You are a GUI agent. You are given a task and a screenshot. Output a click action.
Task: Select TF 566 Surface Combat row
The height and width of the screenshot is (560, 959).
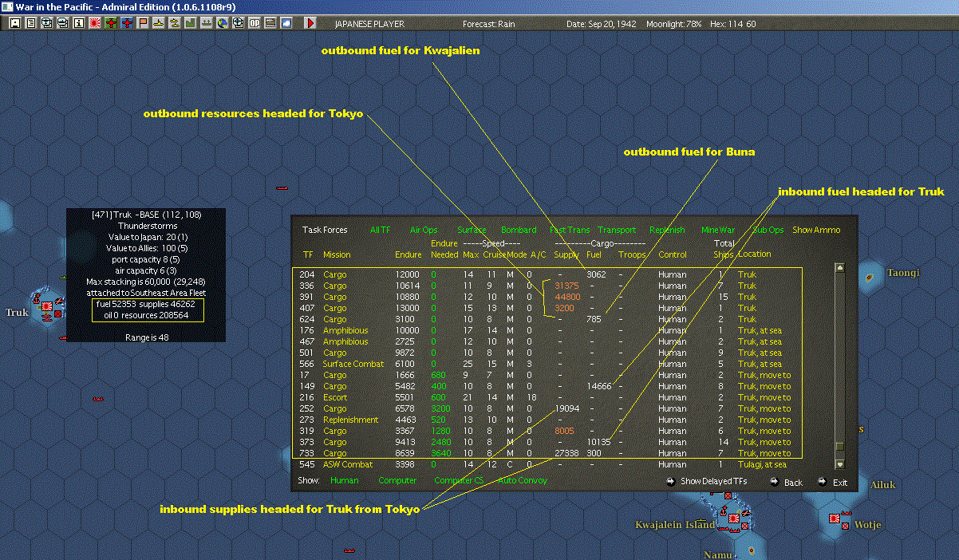(547, 364)
